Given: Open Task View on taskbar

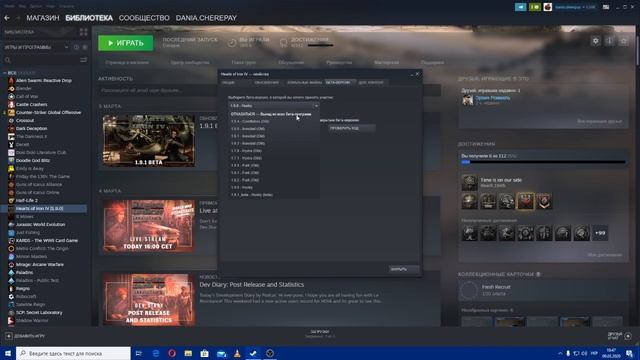Looking at the screenshot, I should click(138, 353).
